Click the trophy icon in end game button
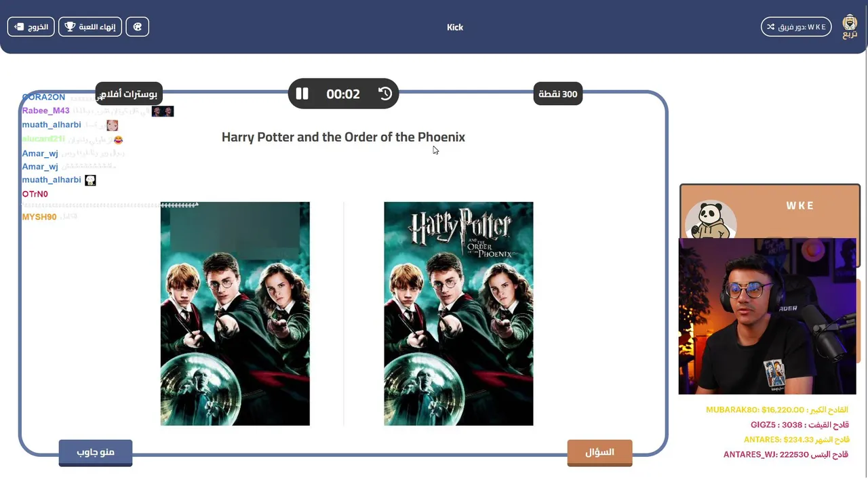 click(x=70, y=27)
